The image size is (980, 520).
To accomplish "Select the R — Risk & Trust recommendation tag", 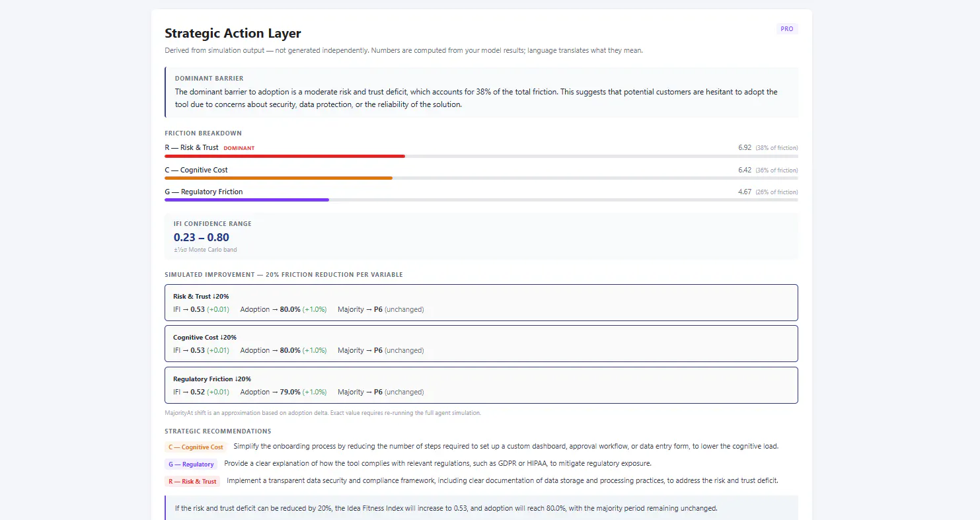I will coord(192,482).
